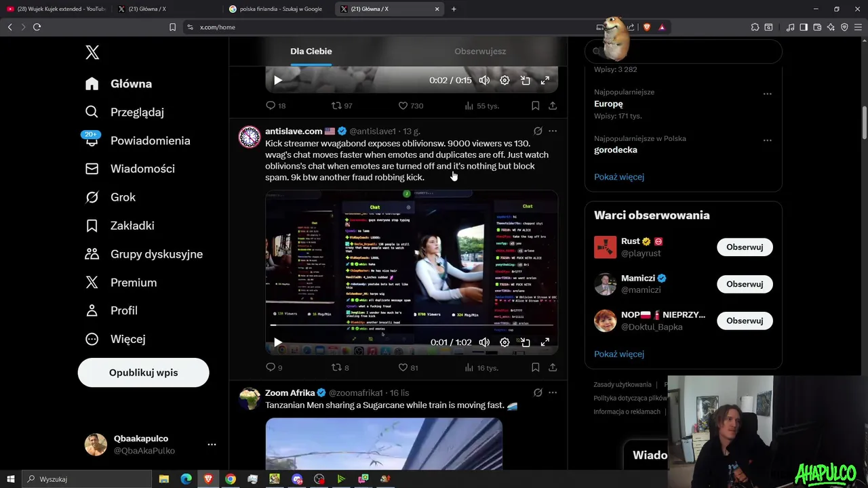View the 55 tys. views analytics

coord(481,106)
